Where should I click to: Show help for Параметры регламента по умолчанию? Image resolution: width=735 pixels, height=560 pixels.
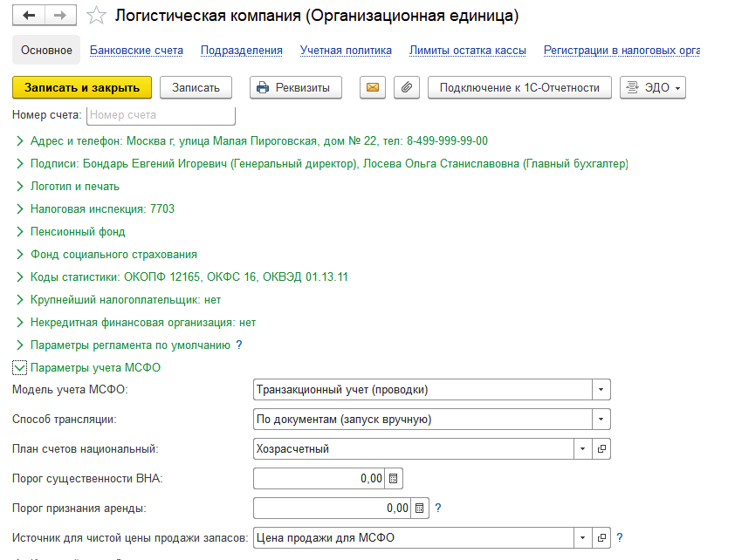click(239, 345)
